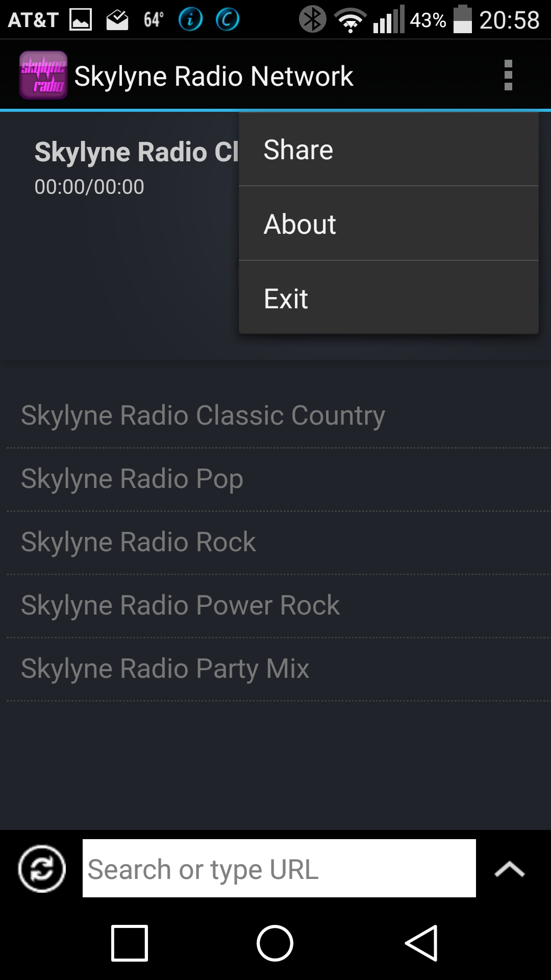Tap the Wi-Fi status bar icon

(x=349, y=19)
